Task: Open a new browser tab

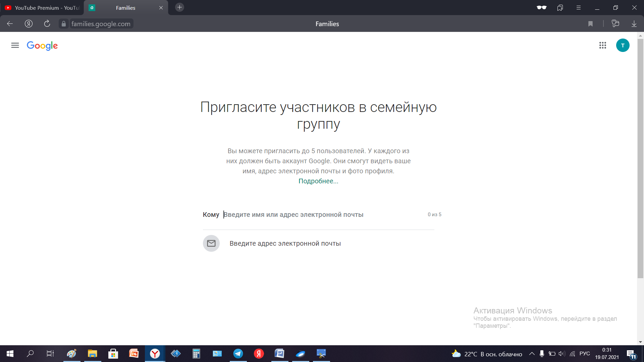Action: [180, 7]
